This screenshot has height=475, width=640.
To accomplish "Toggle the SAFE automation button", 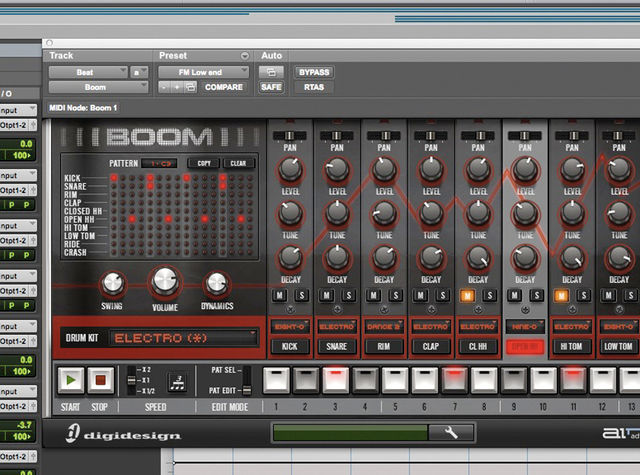I will coord(271,87).
